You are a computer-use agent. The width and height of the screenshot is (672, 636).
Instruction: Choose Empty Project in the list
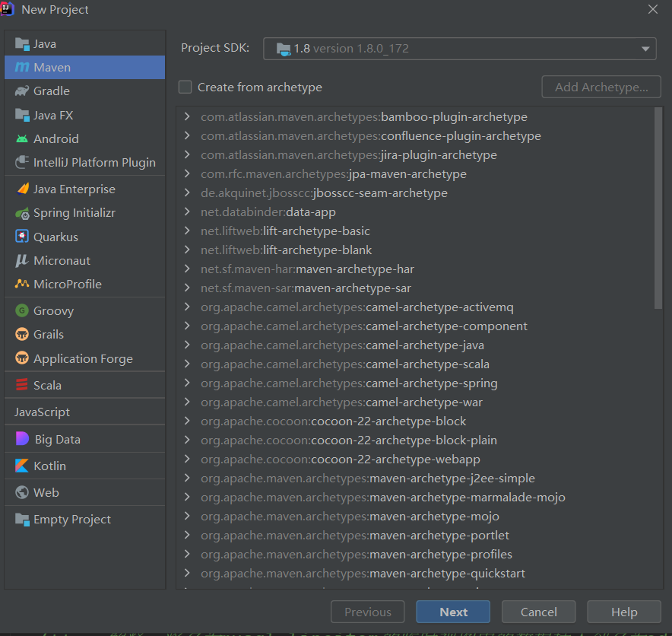pyautogui.click(x=84, y=520)
